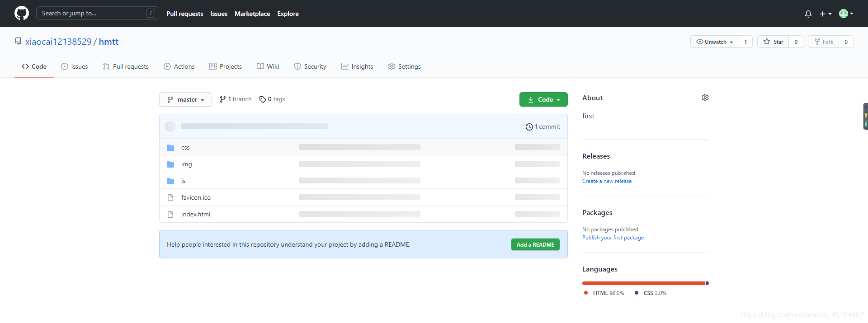
Task: Click the css folder icon
Action: (170, 148)
